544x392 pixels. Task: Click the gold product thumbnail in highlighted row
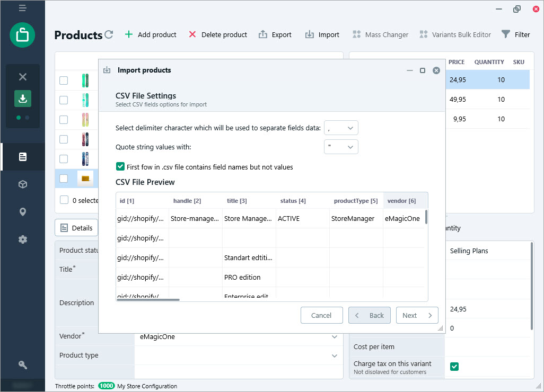coord(85,179)
